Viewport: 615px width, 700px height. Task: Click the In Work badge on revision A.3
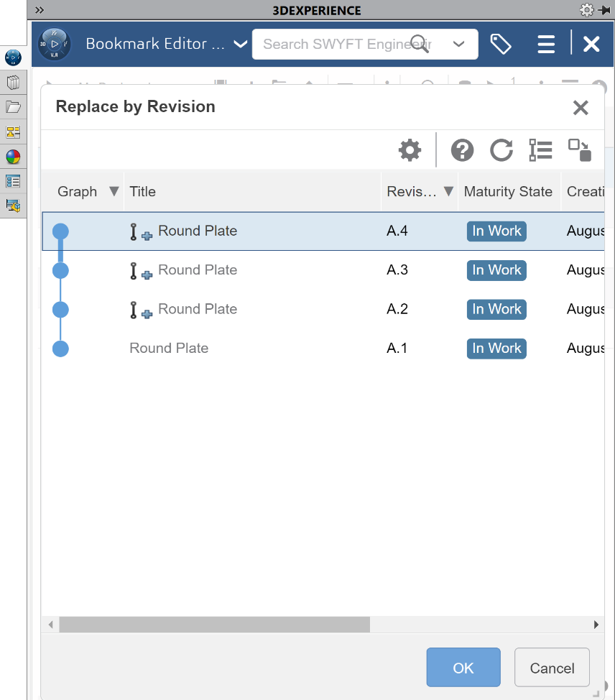(x=496, y=270)
